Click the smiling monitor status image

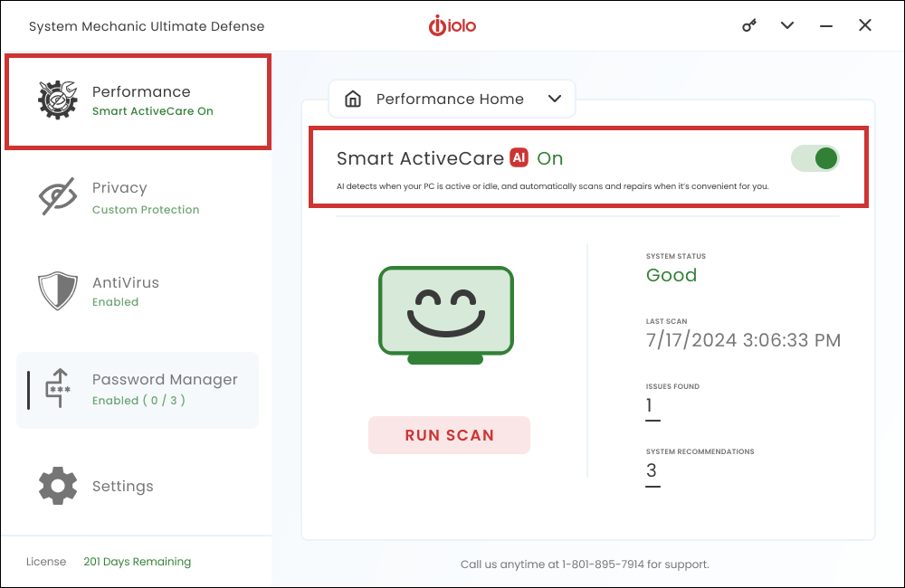[445, 313]
